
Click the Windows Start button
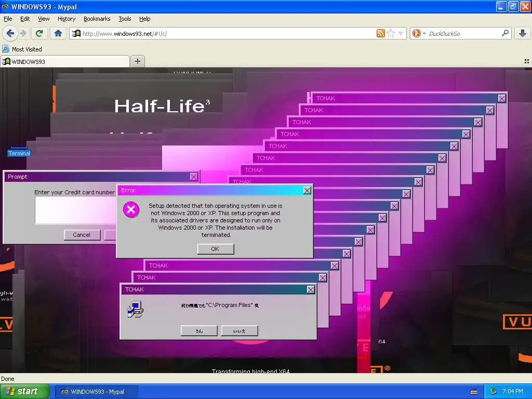click(x=24, y=392)
